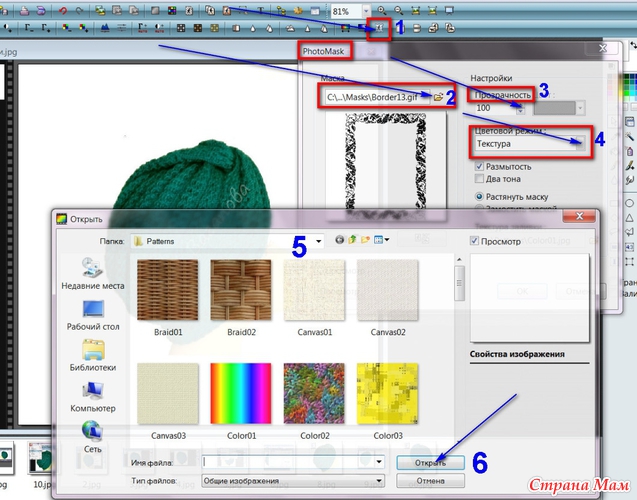Toggle the Размытость checkbox
Image resolution: width=637 pixels, height=500 pixels.
pyautogui.click(x=479, y=166)
